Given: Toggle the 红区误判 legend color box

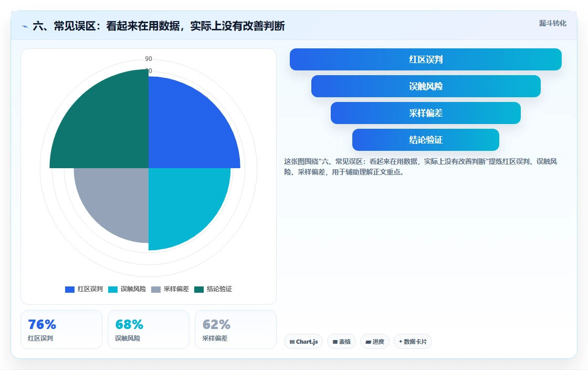Looking at the screenshot, I should click(x=70, y=289).
